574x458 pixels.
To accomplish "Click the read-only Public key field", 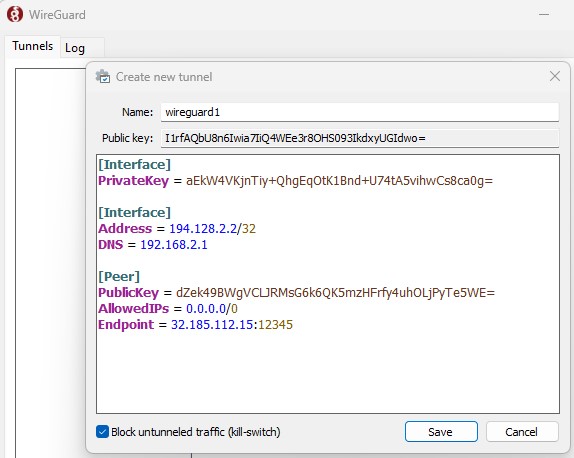I will click(360, 138).
